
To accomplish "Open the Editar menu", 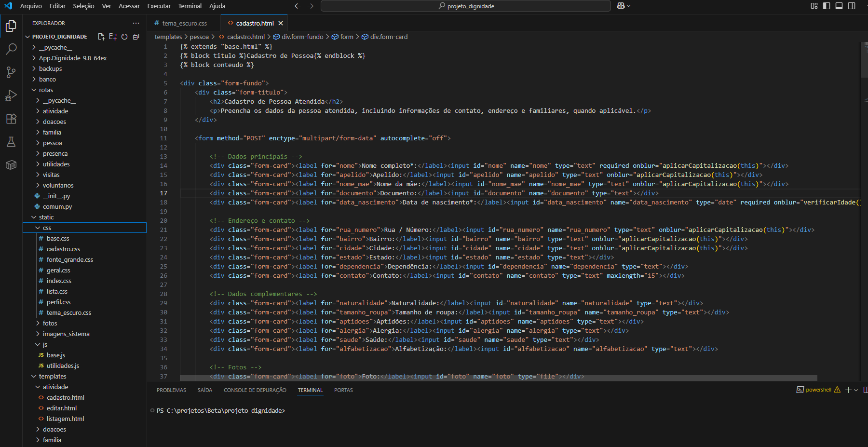I will pyautogui.click(x=57, y=6).
